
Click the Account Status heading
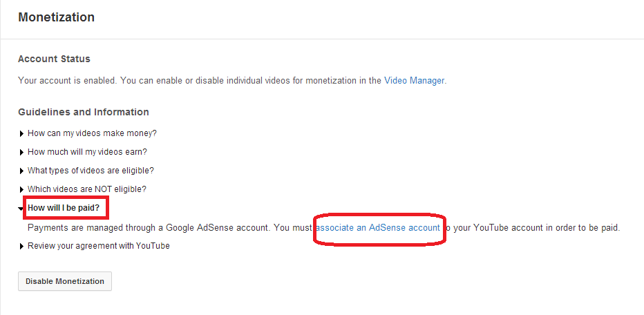click(x=54, y=59)
